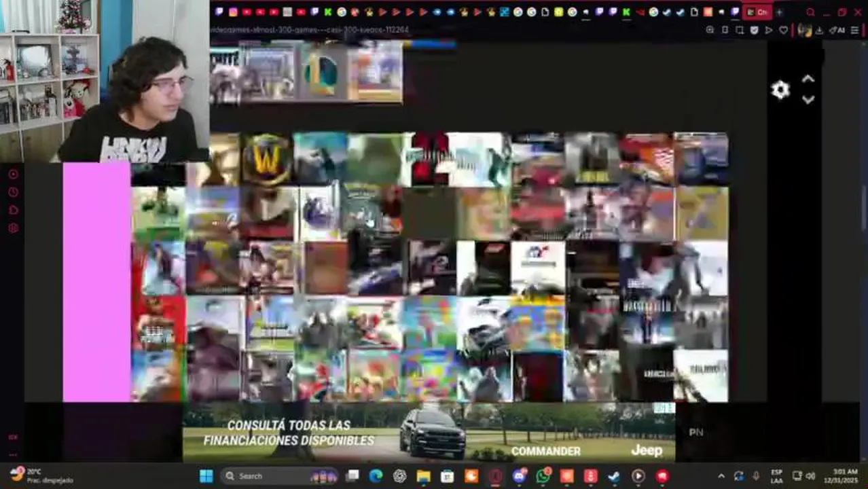Open the clock history sidebar icon
This screenshot has width=868, height=489.
coord(13,192)
